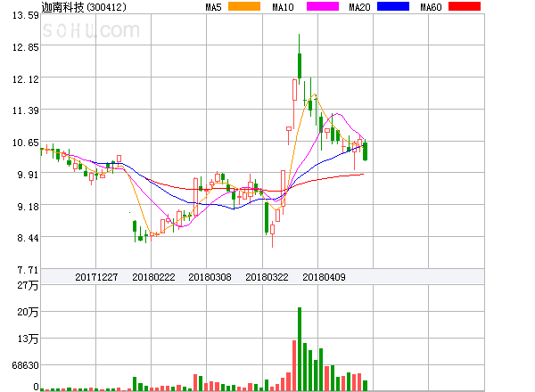Click the tall red candlestick below the peak
This screenshot has height=392, width=535.
click(x=294, y=104)
